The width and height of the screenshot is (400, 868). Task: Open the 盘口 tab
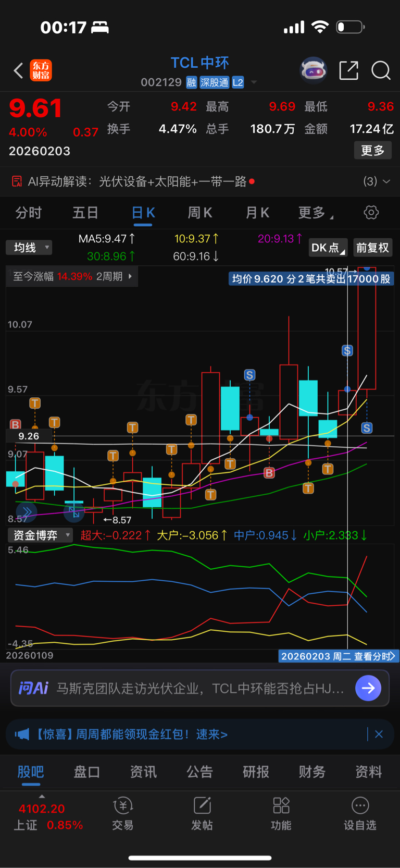(87, 772)
